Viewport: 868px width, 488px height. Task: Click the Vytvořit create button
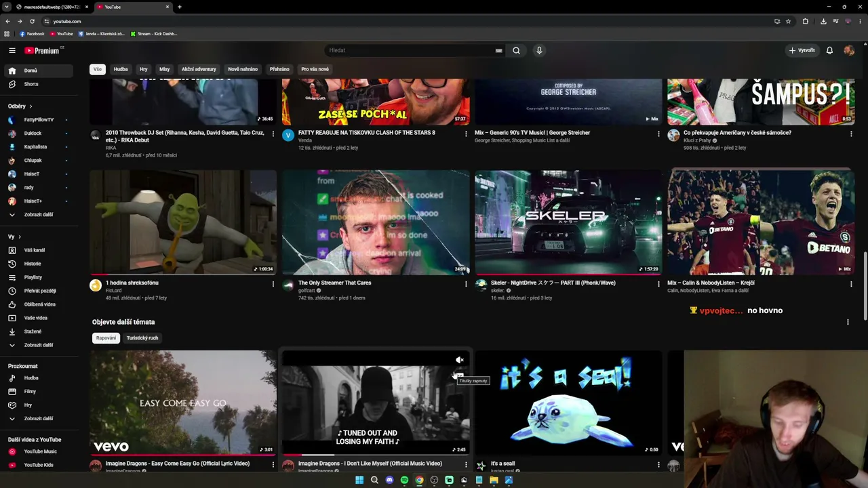(x=802, y=50)
